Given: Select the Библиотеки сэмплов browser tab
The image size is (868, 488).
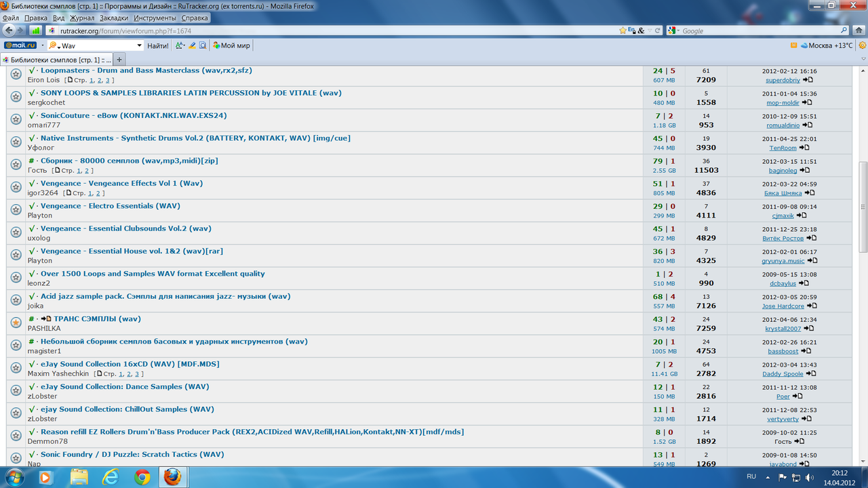Looking at the screenshot, I should pyautogui.click(x=57, y=60).
